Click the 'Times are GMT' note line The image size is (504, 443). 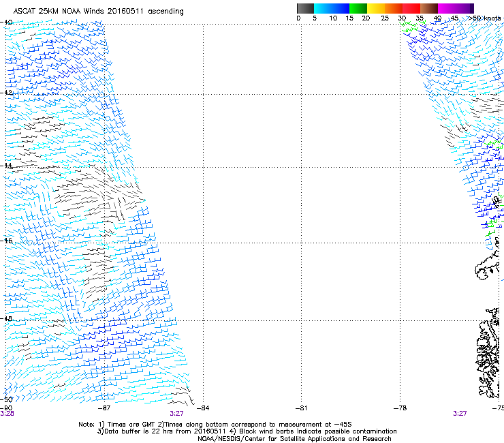215,425
